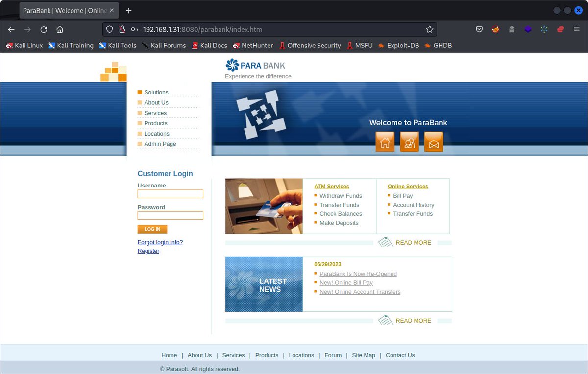Click the ParaBank logo

[255, 65]
